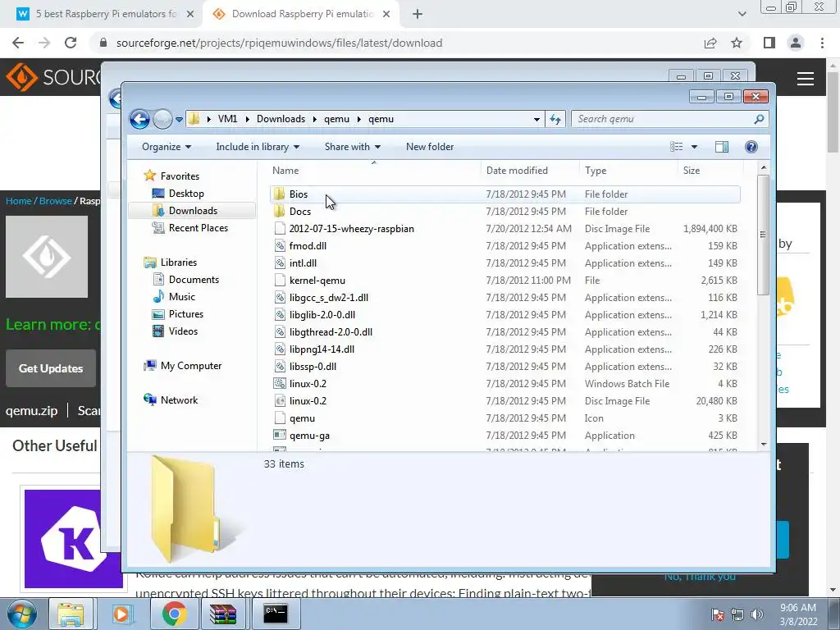The image size is (840, 630).
Task: Open WinRAR from the taskbar
Action: [x=223, y=614]
